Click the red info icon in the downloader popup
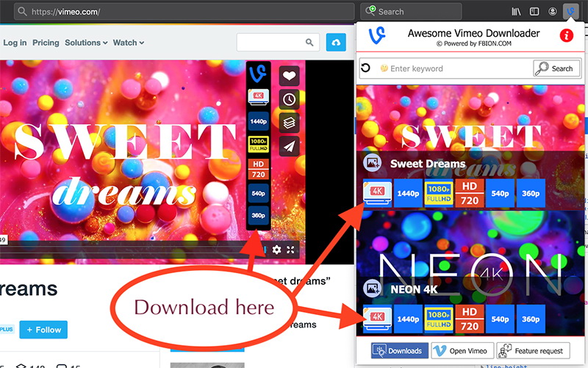 pyautogui.click(x=567, y=35)
